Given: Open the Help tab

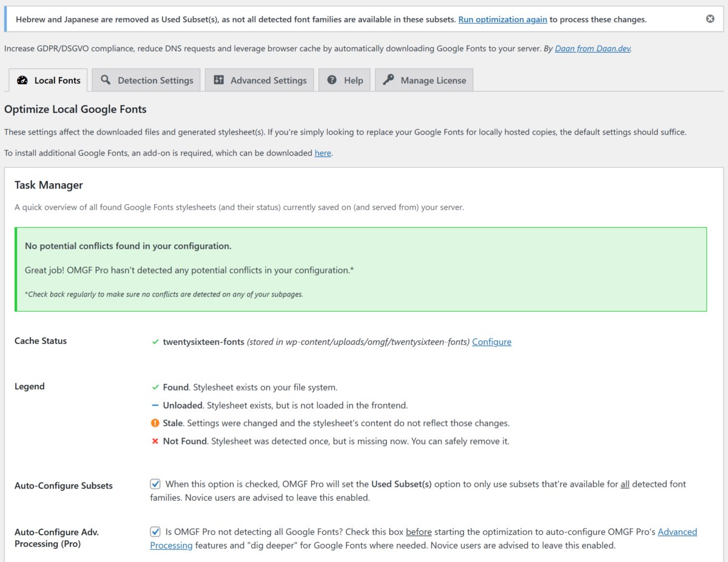Looking at the screenshot, I should point(345,80).
